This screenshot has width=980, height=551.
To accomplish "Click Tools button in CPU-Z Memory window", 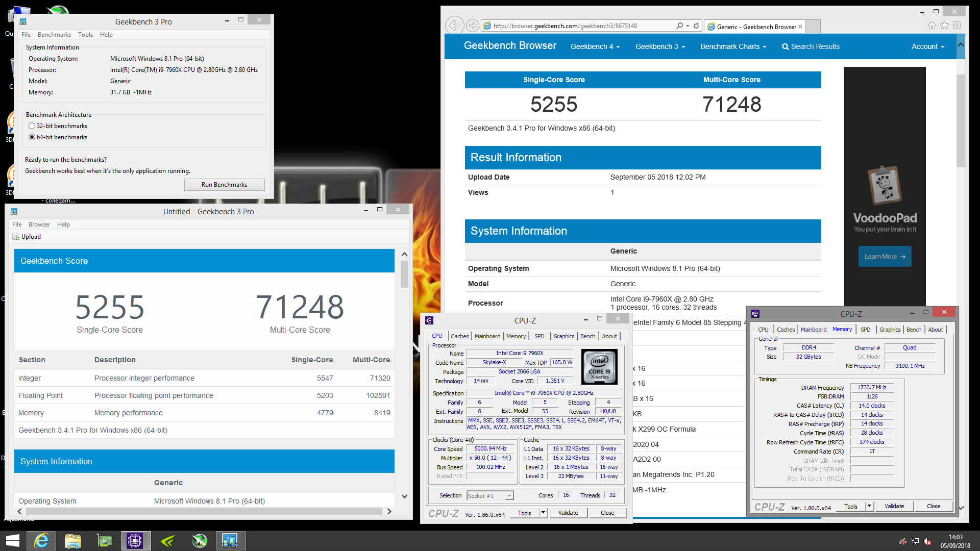I will [851, 506].
